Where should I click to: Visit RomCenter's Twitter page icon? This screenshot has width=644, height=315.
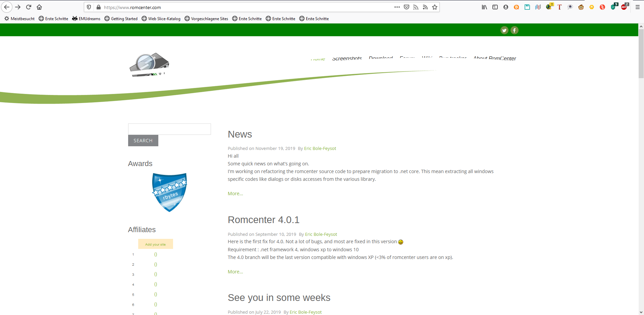[x=504, y=30]
